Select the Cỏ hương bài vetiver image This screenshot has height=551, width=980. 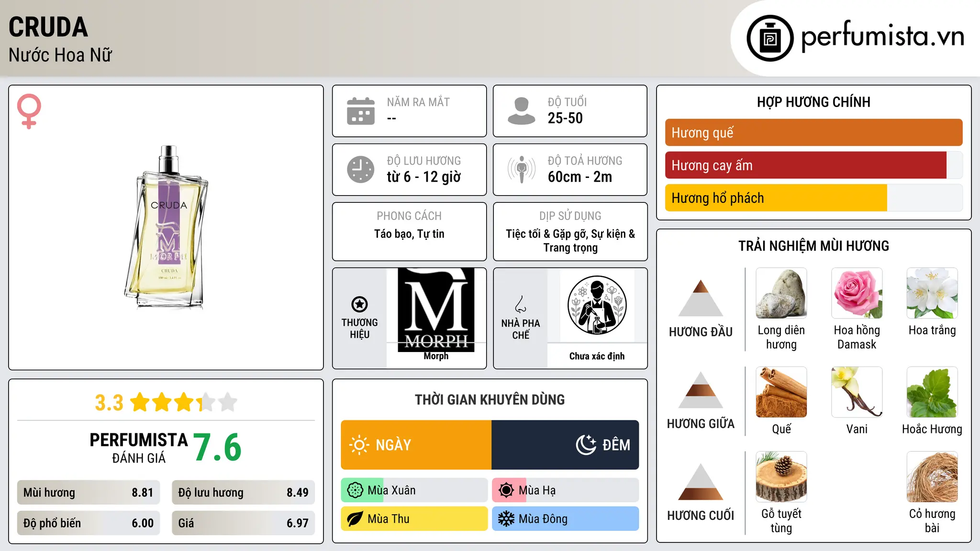tap(932, 477)
